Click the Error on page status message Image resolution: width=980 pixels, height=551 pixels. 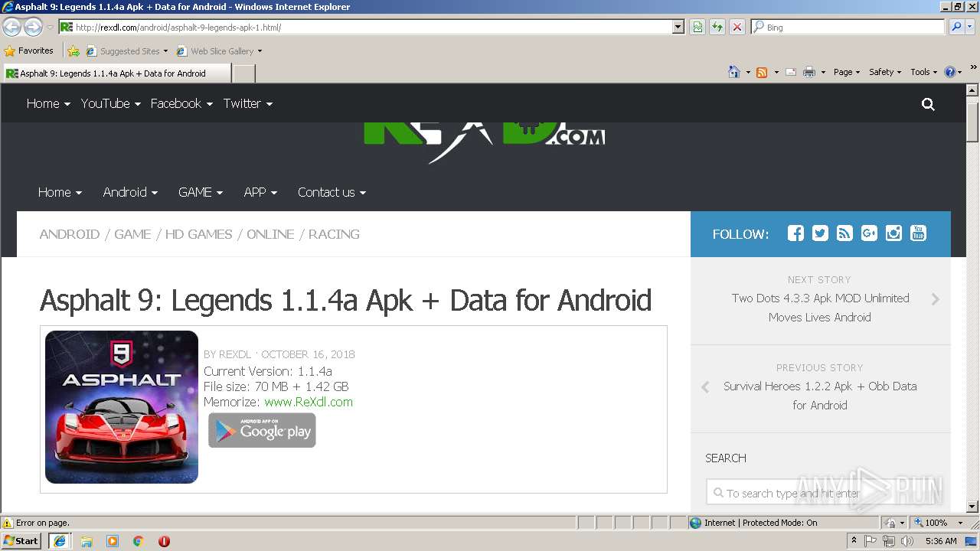tap(43, 523)
